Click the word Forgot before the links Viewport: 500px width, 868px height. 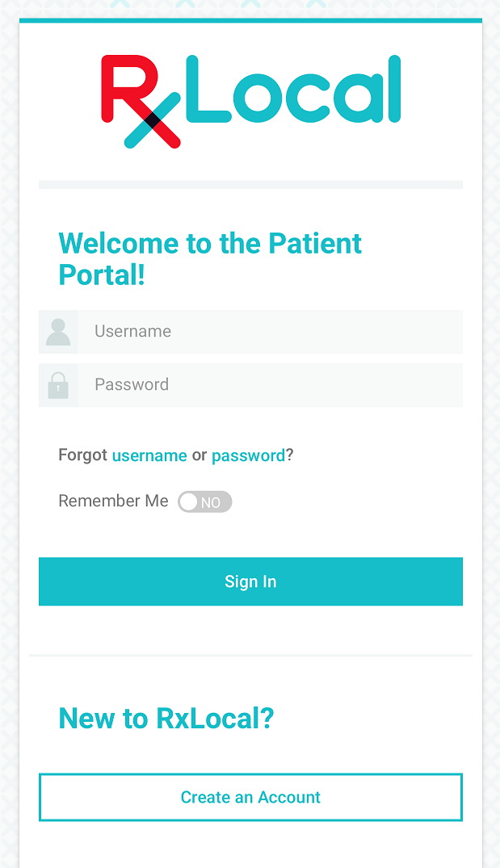[83, 455]
